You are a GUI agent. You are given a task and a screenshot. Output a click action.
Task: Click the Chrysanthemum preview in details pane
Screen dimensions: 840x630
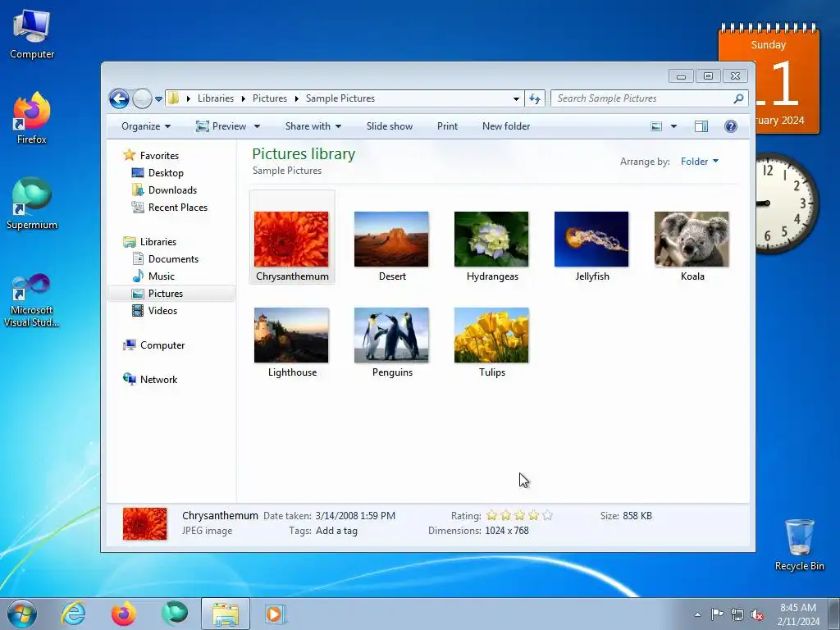pyautogui.click(x=144, y=523)
